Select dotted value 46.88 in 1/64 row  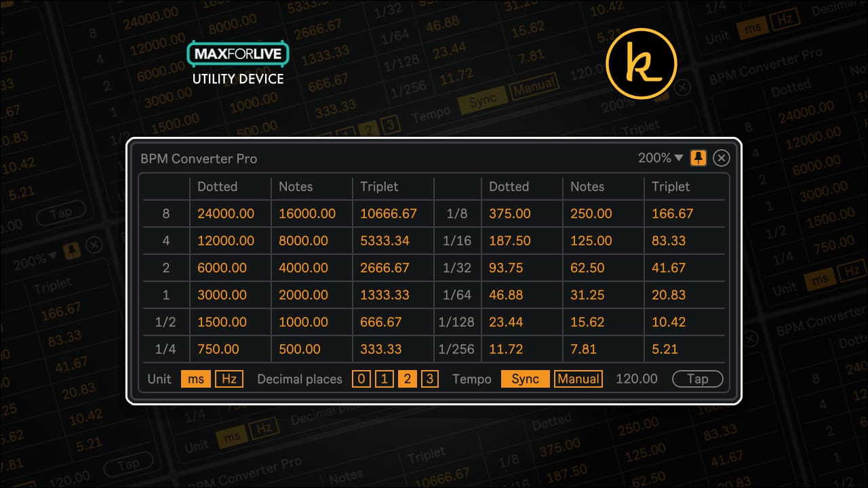(x=506, y=295)
